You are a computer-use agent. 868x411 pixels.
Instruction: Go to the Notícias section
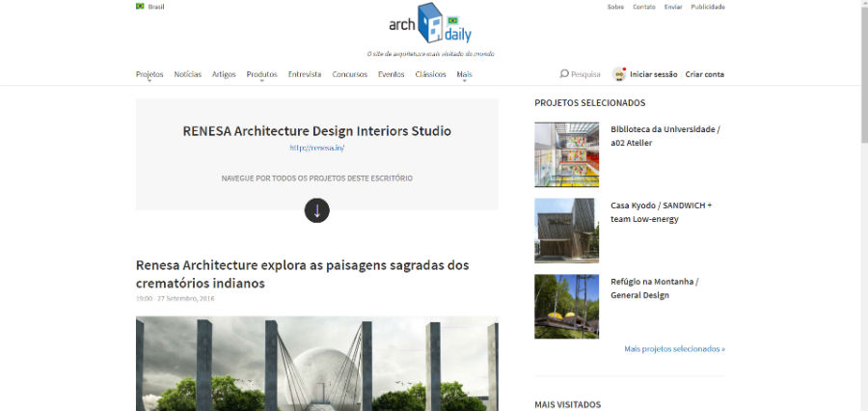coord(188,74)
